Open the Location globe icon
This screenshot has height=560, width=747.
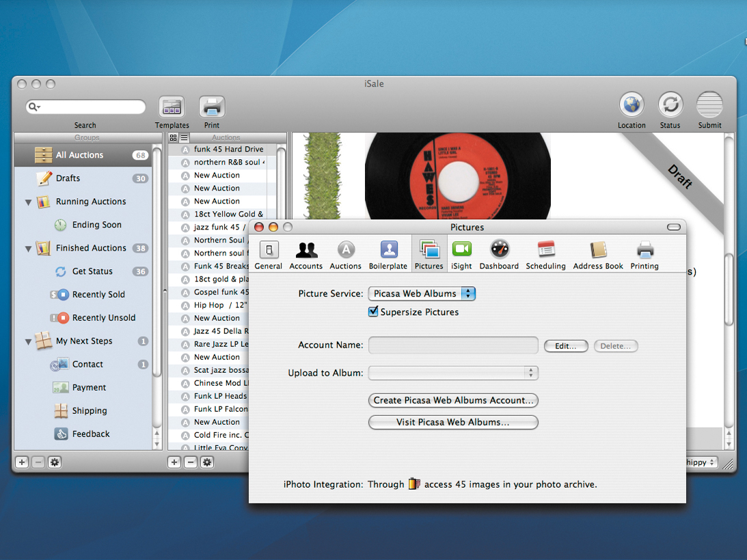[x=631, y=104]
